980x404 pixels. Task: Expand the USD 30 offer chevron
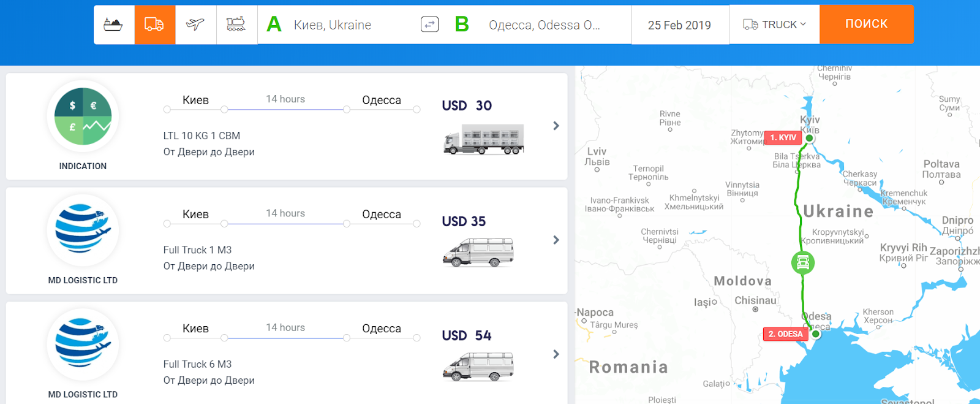556,126
